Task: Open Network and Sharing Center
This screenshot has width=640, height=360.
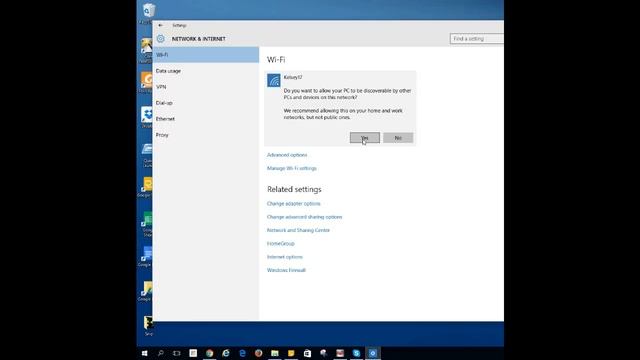Action: click(x=298, y=230)
